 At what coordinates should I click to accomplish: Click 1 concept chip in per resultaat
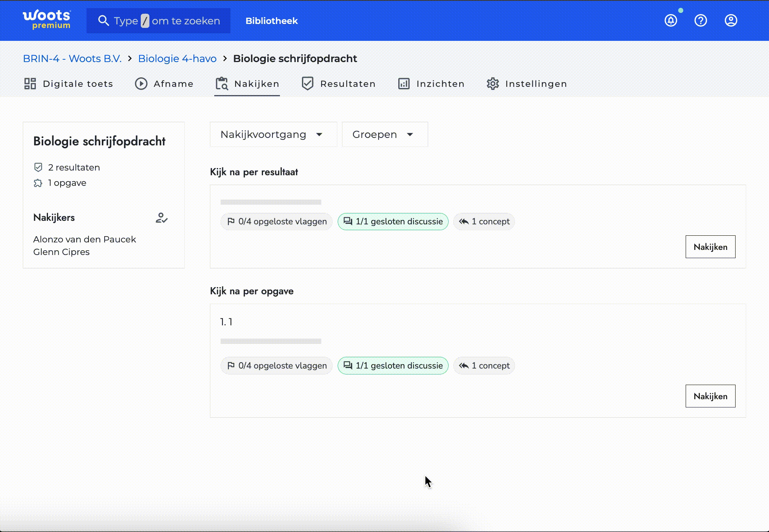pyautogui.click(x=484, y=222)
